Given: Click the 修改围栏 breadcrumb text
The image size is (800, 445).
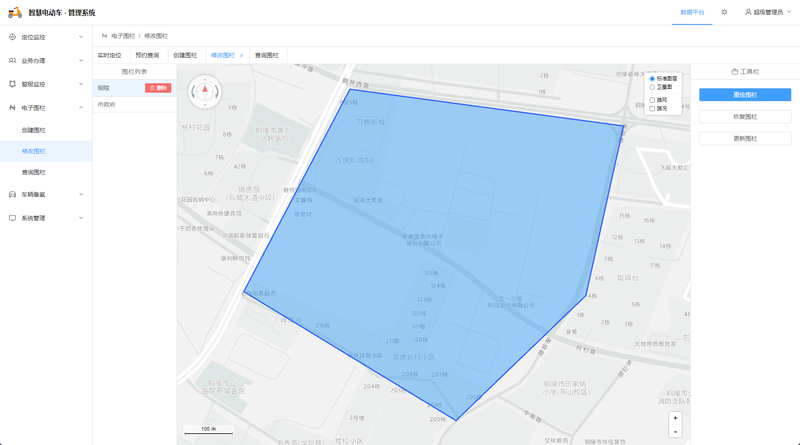Looking at the screenshot, I should (x=156, y=36).
